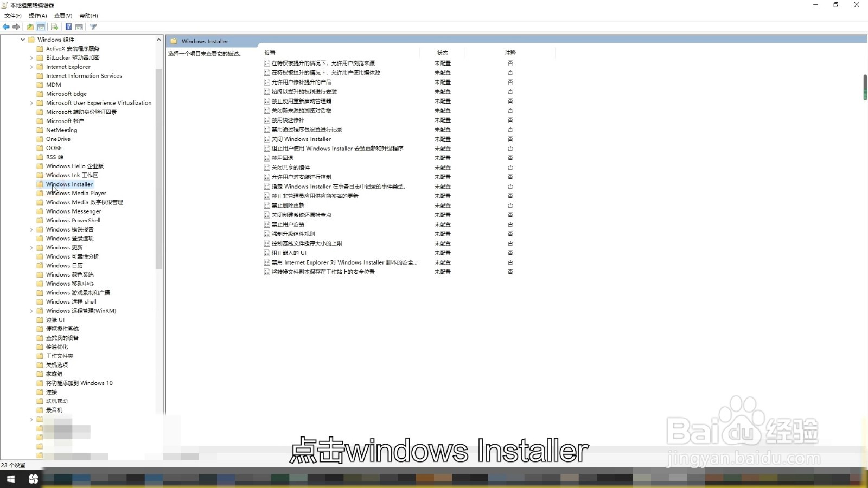
Task: Select Windows PowerShell folder
Action: click(73, 221)
